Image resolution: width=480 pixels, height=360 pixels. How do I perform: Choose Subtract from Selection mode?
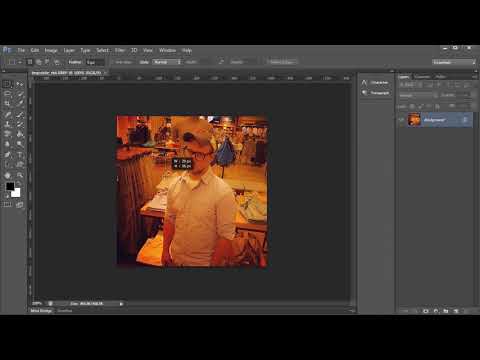pyautogui.click(x=47, y=62)
